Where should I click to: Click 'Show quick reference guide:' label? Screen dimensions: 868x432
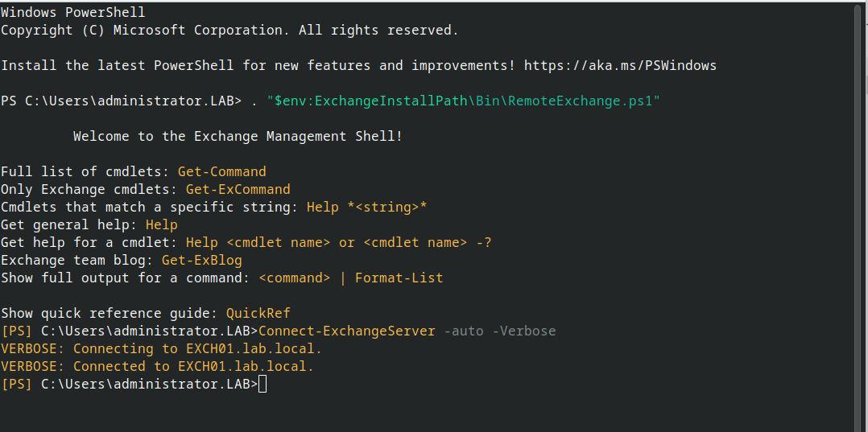click(x=110, y=313)
